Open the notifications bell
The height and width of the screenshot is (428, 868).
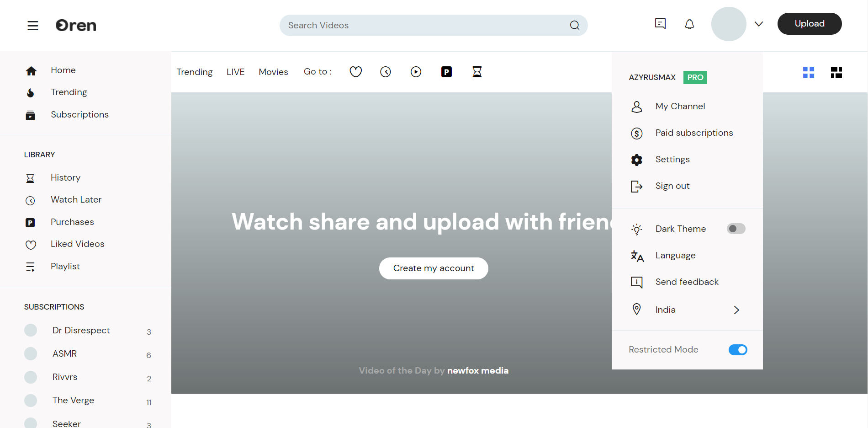pos(689,24)
